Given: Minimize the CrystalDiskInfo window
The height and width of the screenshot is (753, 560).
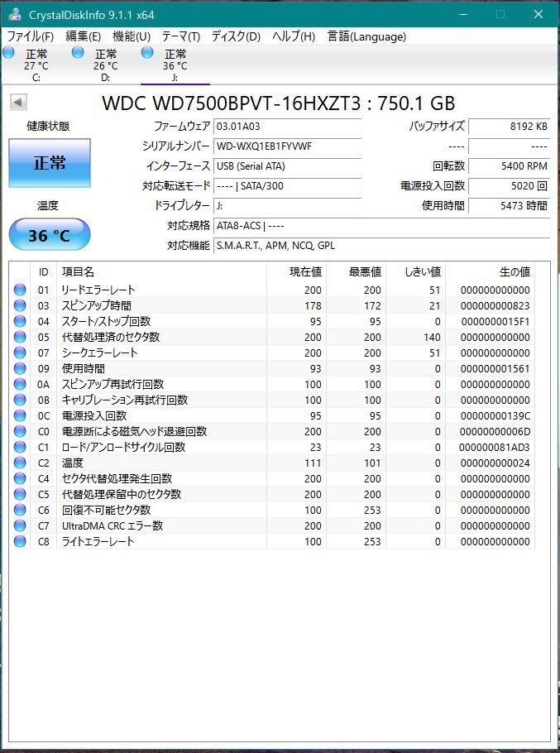Looking at the screenshot, I should pos(463,14).
